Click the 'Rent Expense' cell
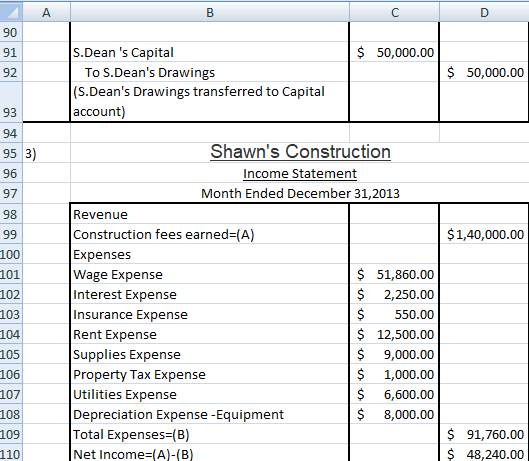 (210, 334)
